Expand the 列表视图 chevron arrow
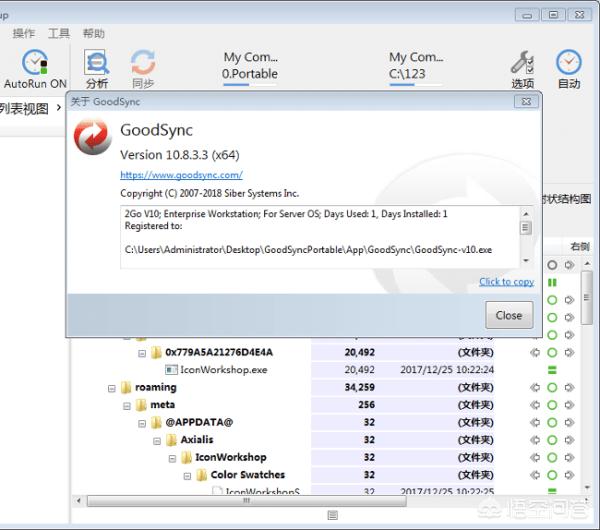The image size is (600, 530). pyautogui.click(x=59, y=108)
